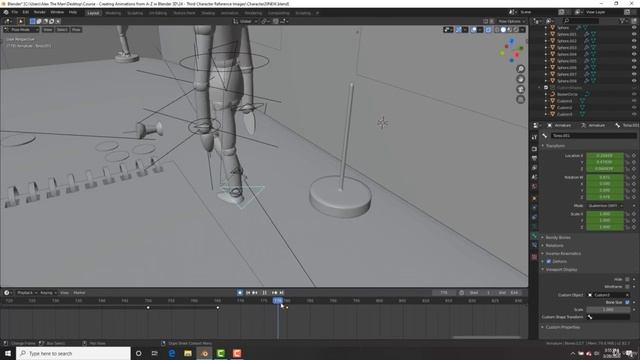Viewport: 640px width, 360px height.
Task: Switch to the Sculpting workspace tab
Action: (135, 13)
